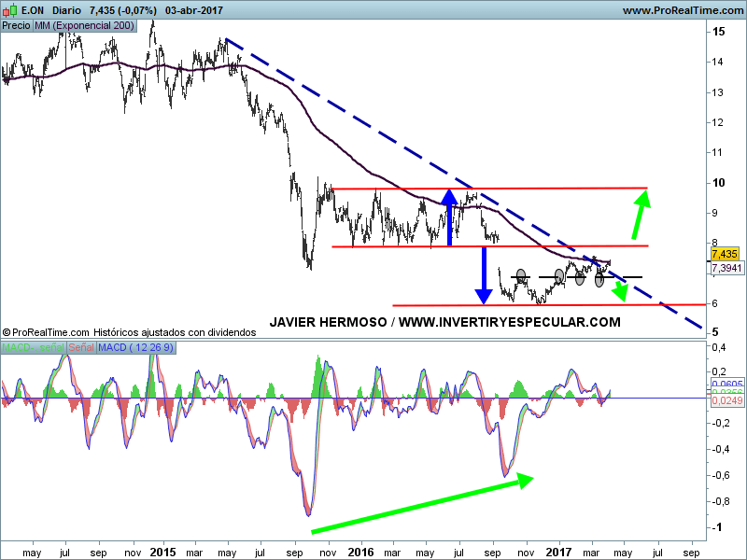The image size is (747, 560).
Task: Click the candlestick icon beside E.ON
Action: pyautogui.click(x=9, y=9)
